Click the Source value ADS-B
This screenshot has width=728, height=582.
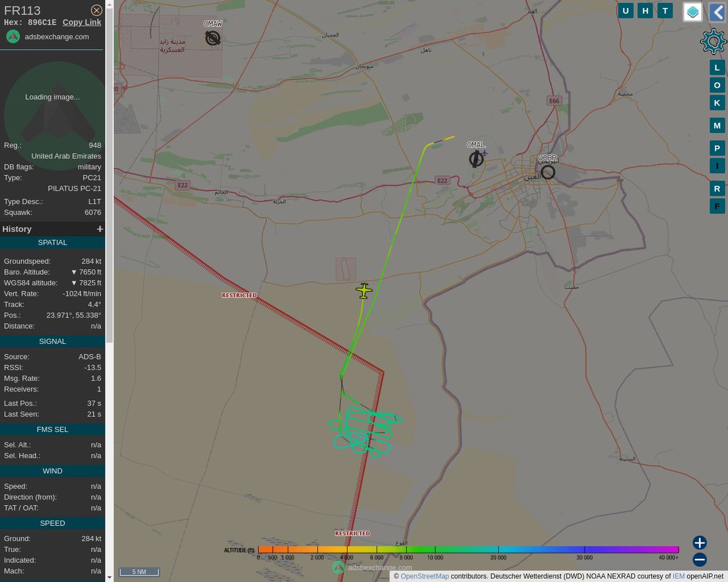point(90,356)
